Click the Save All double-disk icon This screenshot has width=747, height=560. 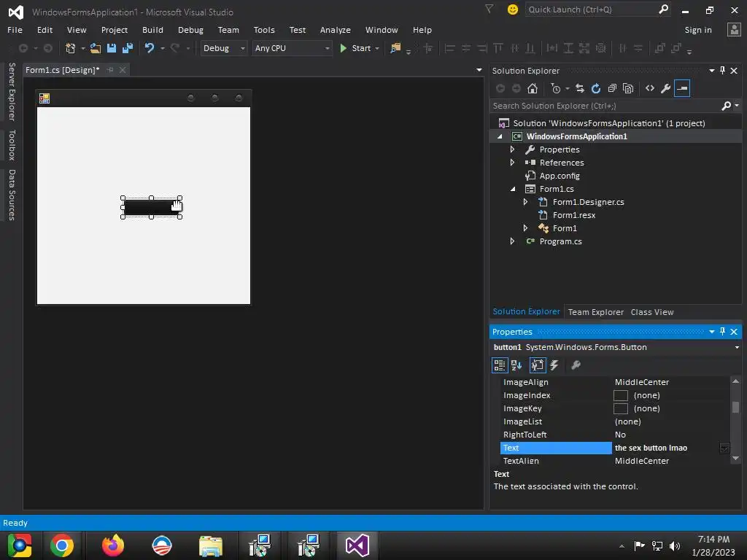pos(128,48)
